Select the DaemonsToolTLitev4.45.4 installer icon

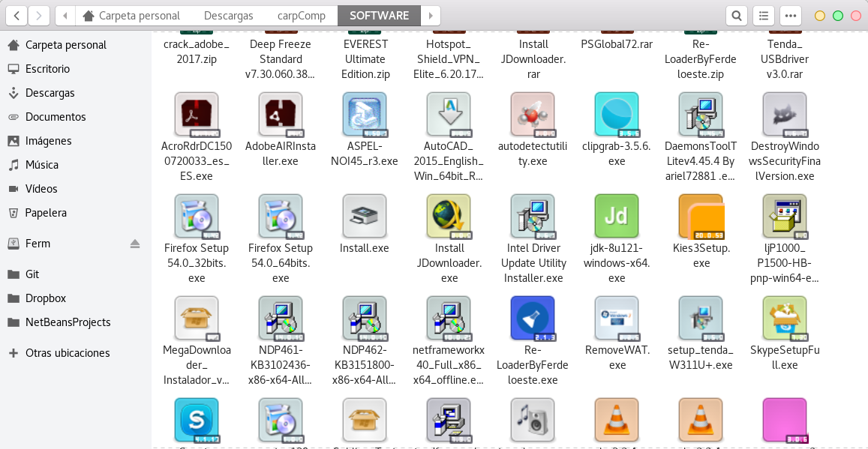[x=701, y=115]
